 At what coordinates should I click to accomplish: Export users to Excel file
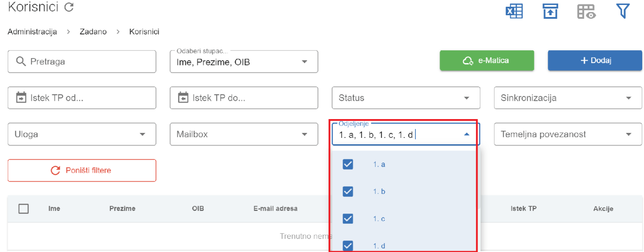[514, 12]
